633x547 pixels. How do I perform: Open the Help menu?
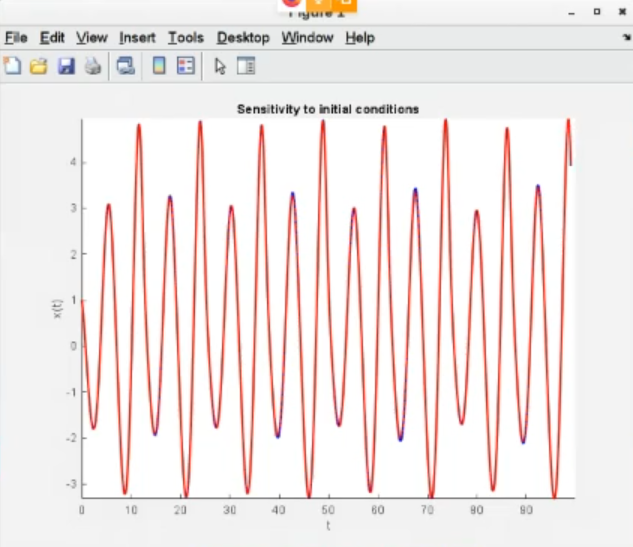pyautogui.click(x=360, y=38)
